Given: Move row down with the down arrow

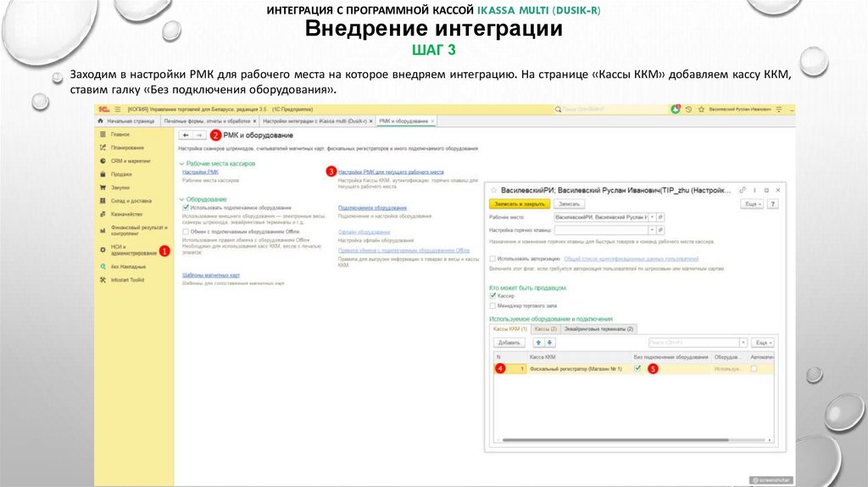Looking at the screenshot, I should click(549, 343).
